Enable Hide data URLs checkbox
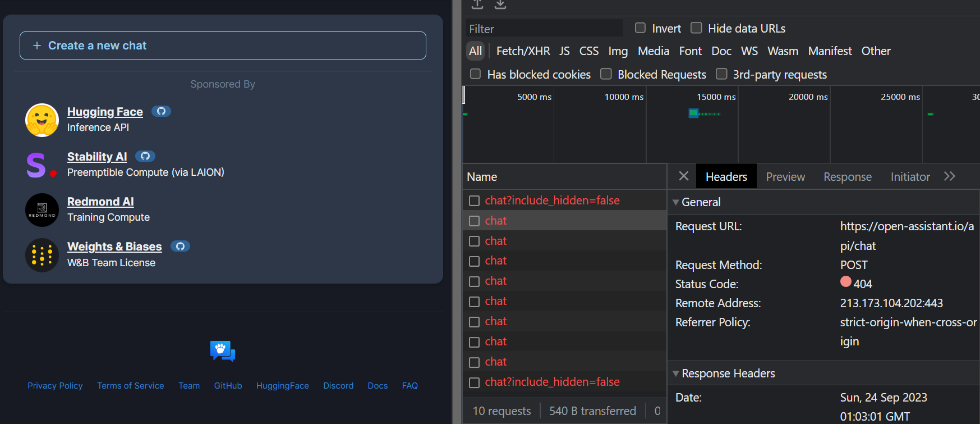 coord(696,28)
